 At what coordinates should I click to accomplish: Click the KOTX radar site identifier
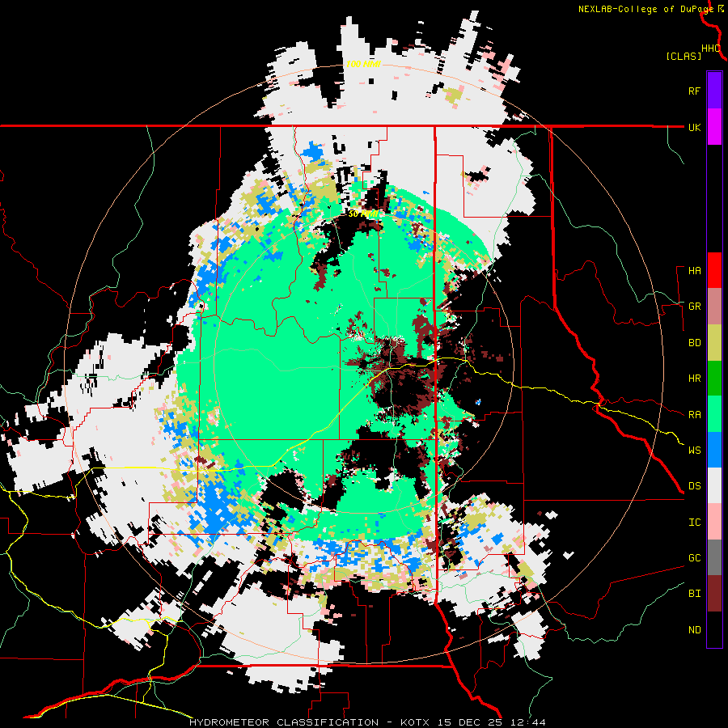[x=415, y=722]
